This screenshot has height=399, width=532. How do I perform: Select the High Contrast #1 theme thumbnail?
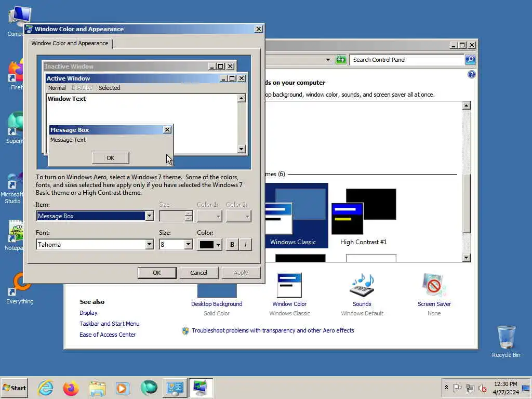click(x=363, y=216)
